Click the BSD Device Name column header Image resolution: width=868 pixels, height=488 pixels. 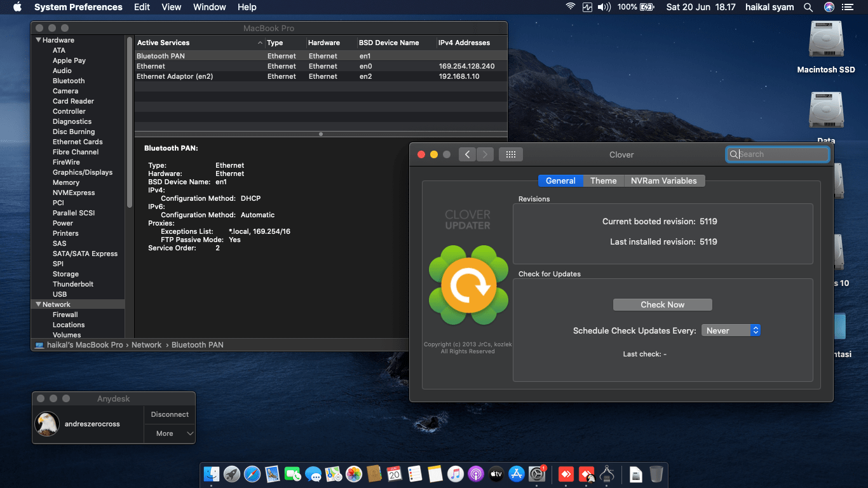pyautogui.click(x=396, y=43)
